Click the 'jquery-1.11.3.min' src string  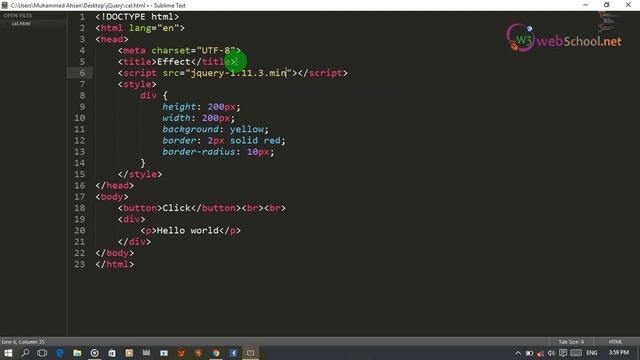point(238,73)
